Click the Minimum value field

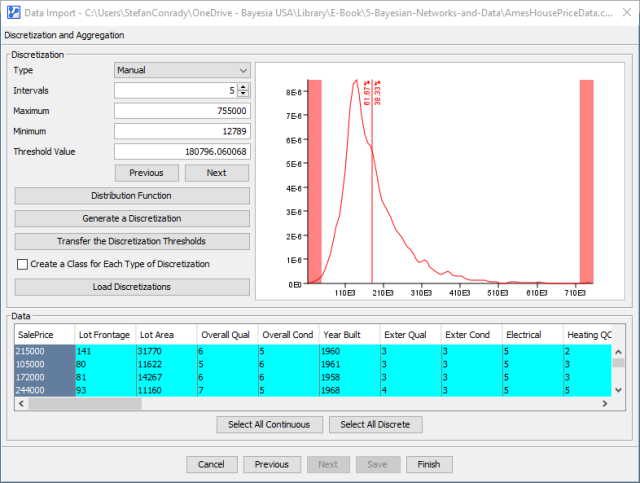[182, 131]
